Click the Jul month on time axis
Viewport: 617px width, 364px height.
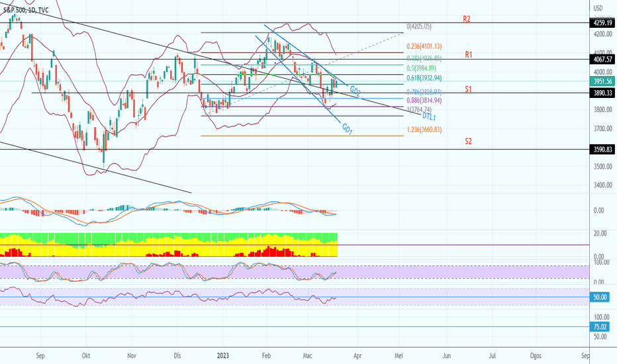click(x=493, y=356)
